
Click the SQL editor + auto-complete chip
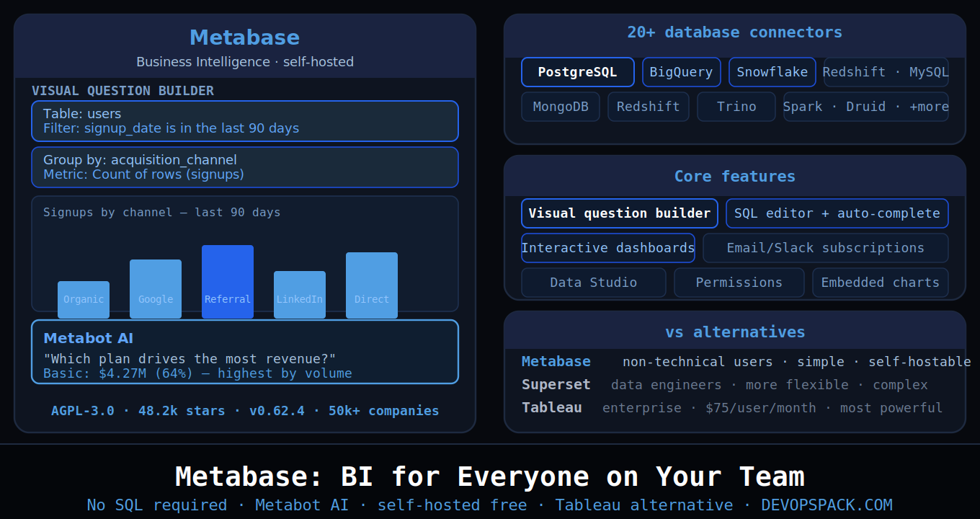pos(837,213)
